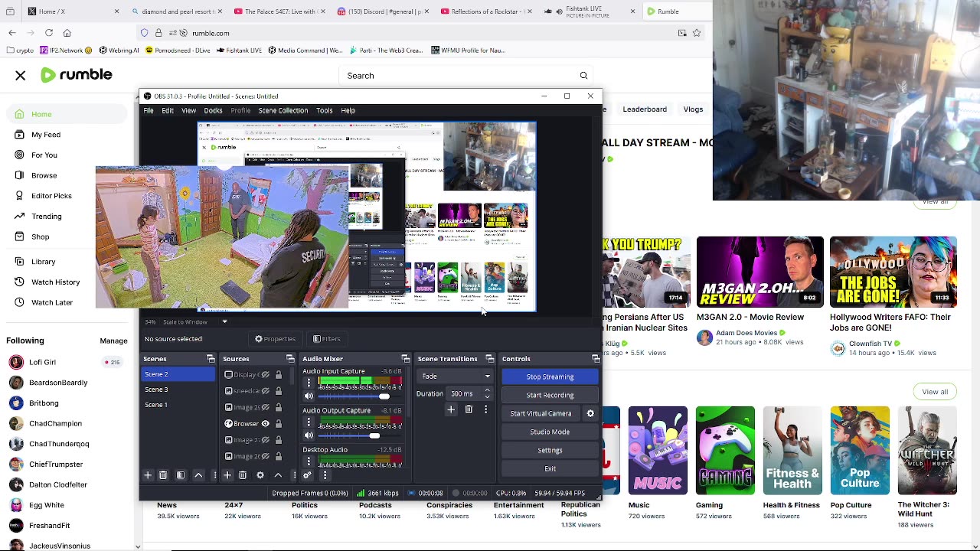The width and height of the screenshot is (980, 551).
Task: Click the Exit button in Controls
Action: [550, 468]
